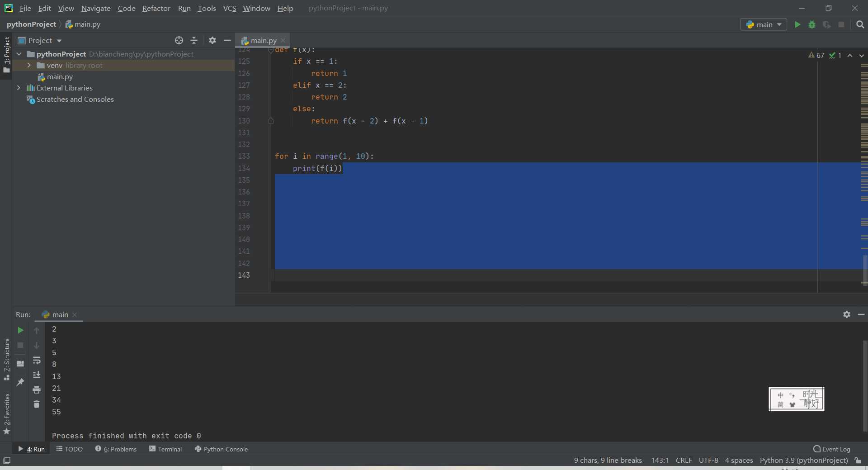Open the Refactor menu

(156, 8)
